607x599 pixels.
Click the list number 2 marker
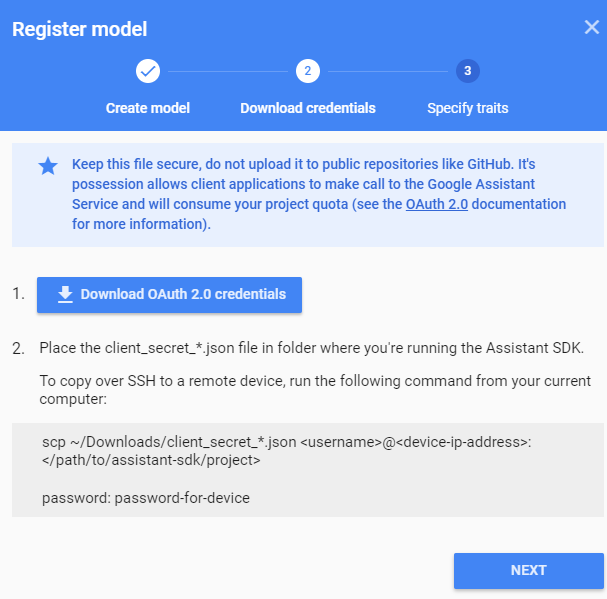click(18, 349)
